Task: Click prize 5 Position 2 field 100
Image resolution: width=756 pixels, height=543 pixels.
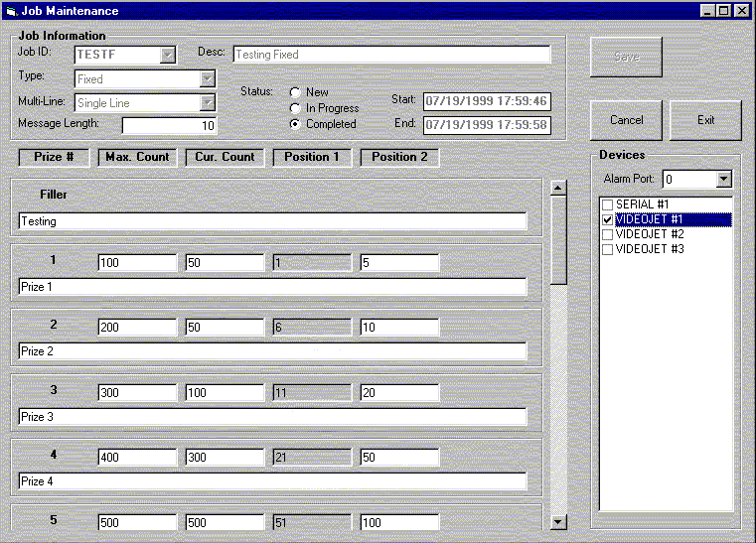Action: pos(399,522)
